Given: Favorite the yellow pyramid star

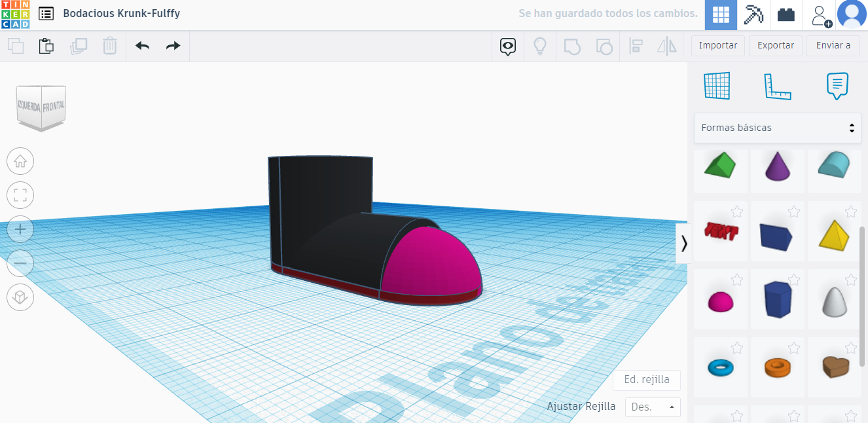Looking at the screenshot, I should click(x=851, y=211).
